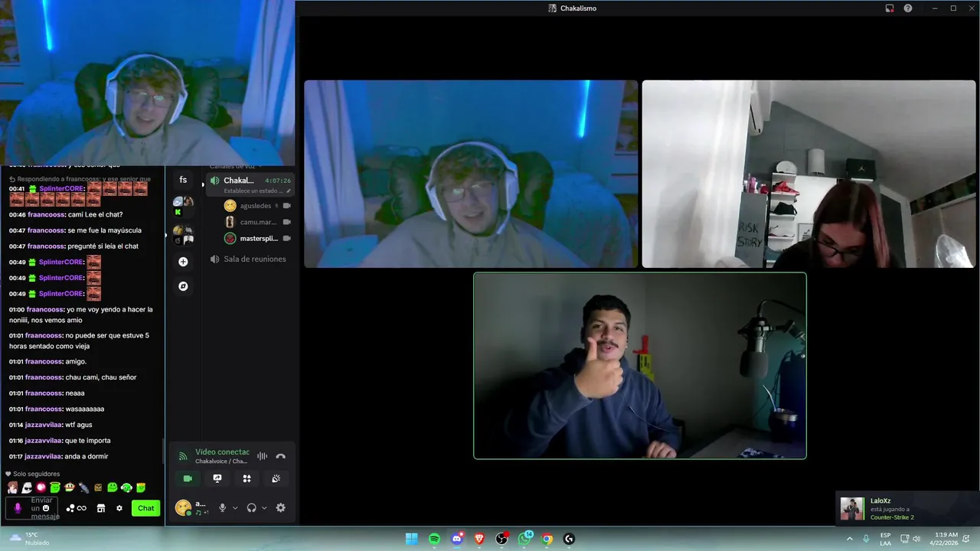The image size is (980, 551).
Task: Select user camu.mar in voice channel
Action: (256, 222)
